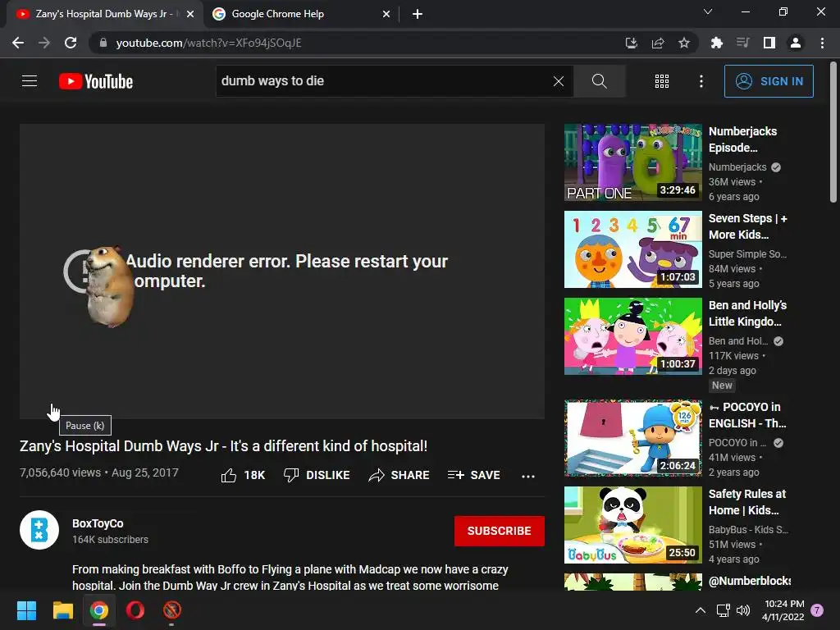Open Safety Rules at Home video title
Viewport: 840px width, 630px height.
pyautogui.click(x=746, y=502)
